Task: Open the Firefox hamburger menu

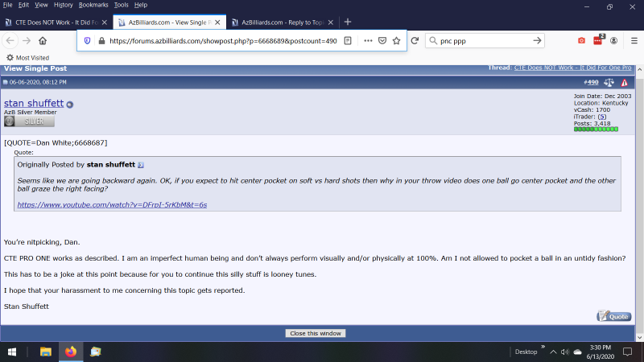Action: point(632,40)
